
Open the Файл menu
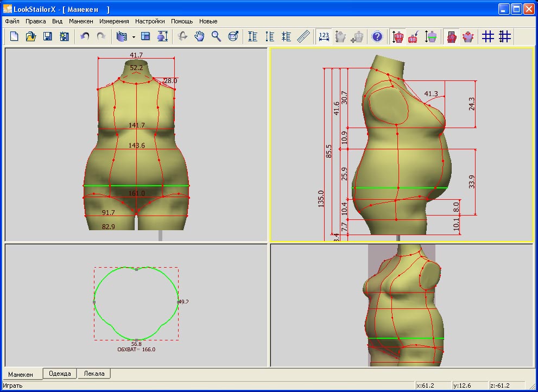pos(12,21)
